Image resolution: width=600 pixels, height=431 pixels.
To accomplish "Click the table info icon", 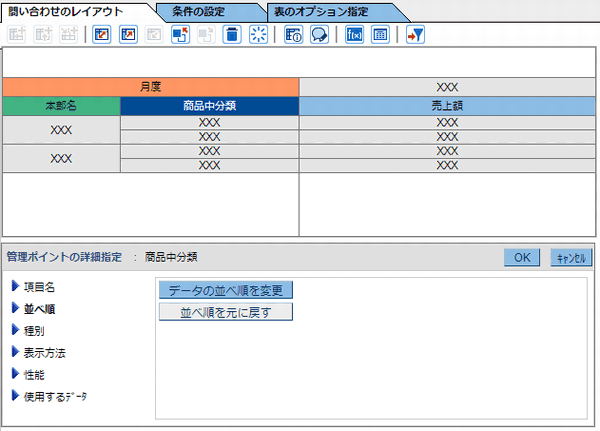I will coord(293,34).
